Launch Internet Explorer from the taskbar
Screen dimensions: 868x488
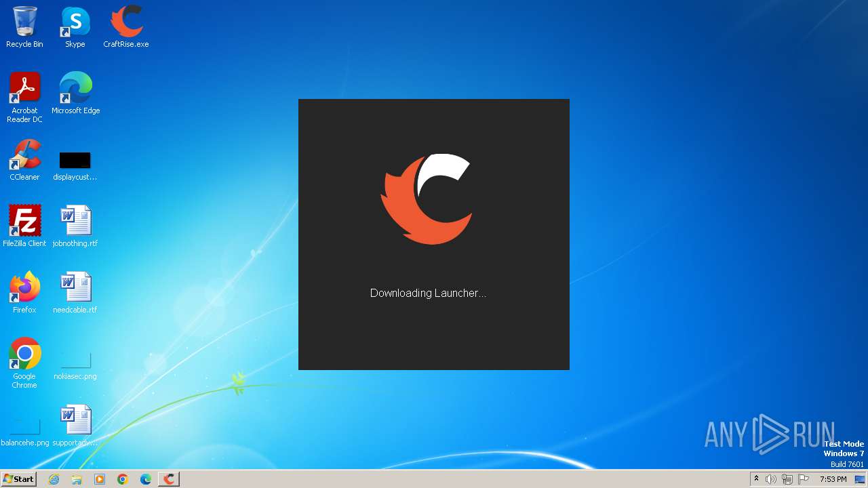(x=54, y=479)
